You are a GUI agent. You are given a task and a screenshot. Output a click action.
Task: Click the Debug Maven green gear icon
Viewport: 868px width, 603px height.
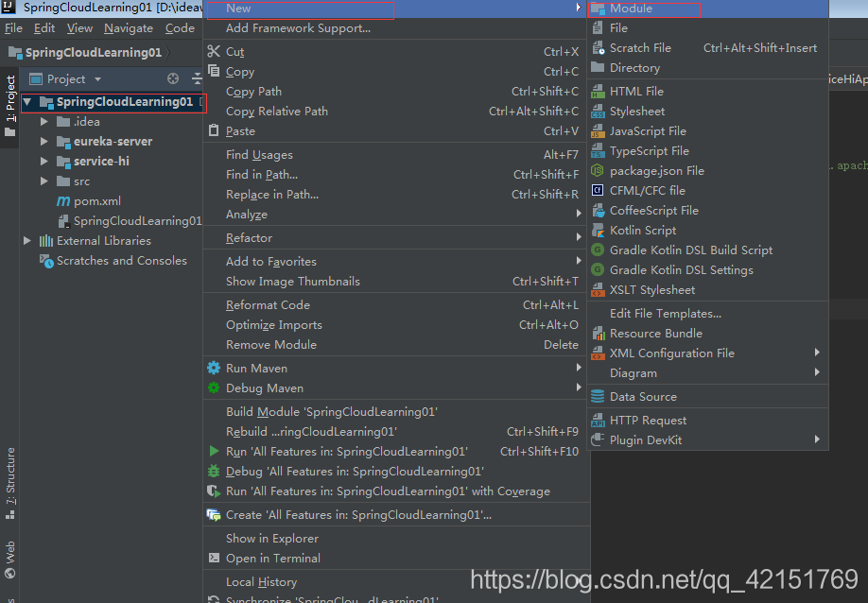point(214,388)
